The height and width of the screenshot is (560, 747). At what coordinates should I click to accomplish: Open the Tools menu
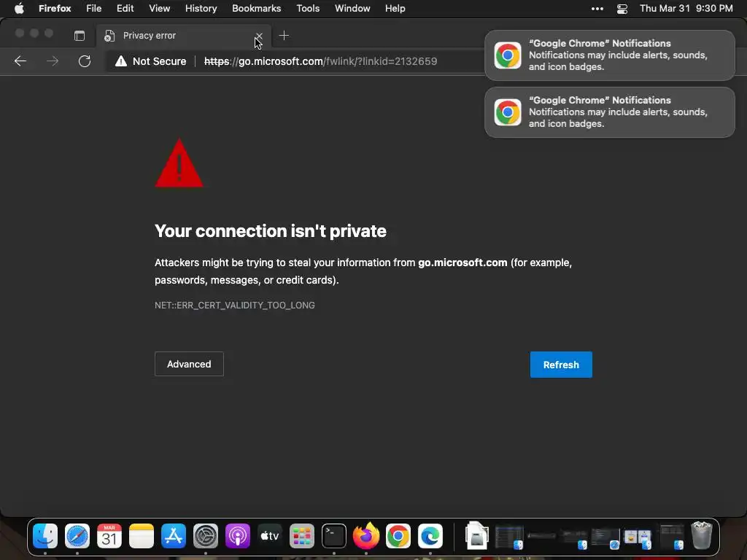[x=308, y=9]
